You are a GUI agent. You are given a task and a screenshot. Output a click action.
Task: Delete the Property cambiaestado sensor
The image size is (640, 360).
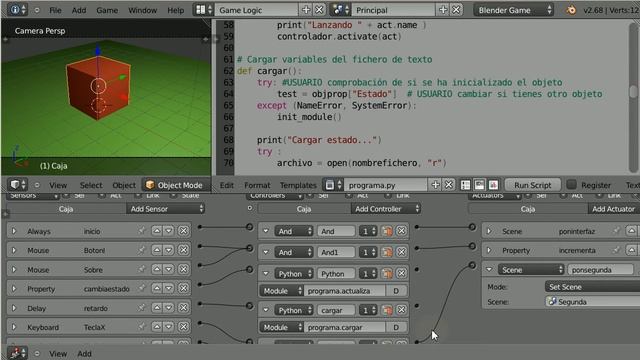tap(183, 288)
